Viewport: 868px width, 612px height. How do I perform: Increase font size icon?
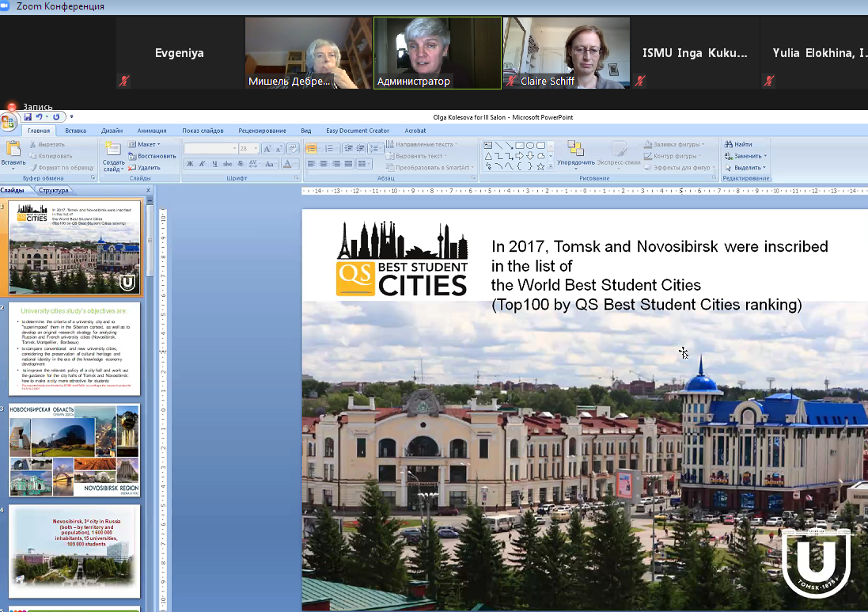[268, 148]
